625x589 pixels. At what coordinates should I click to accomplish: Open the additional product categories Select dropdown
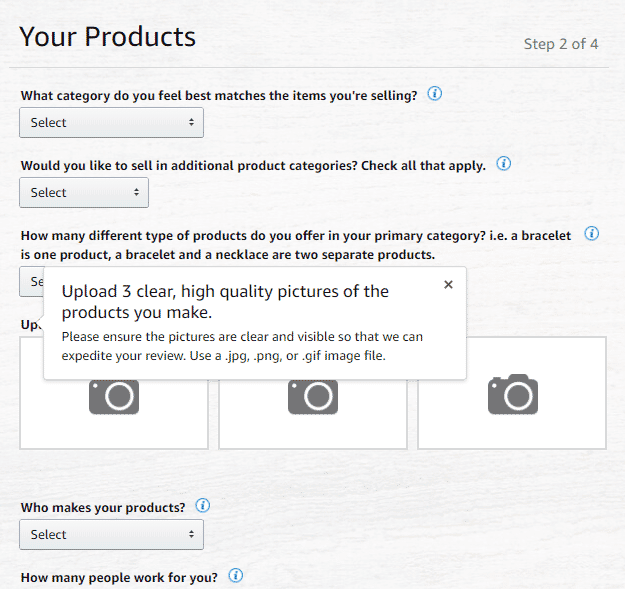(84, 193)
